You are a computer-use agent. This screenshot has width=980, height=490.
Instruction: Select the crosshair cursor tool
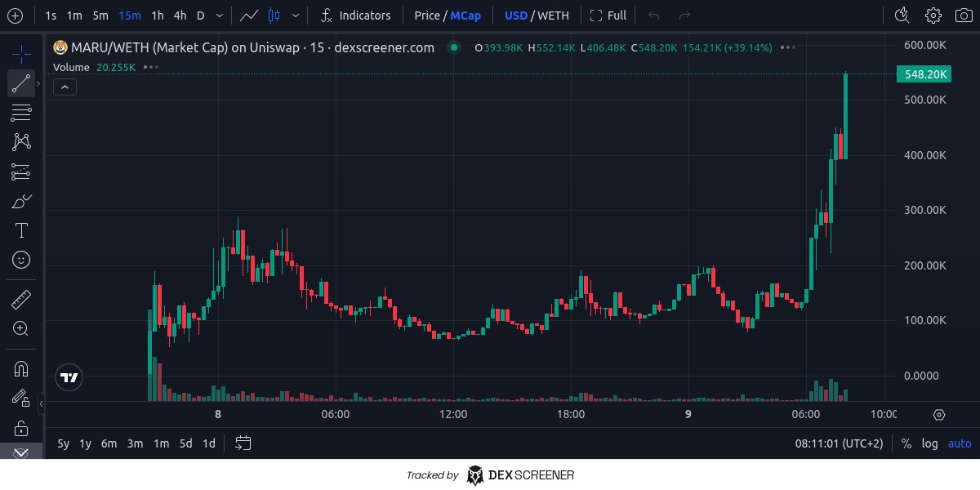(21, 54)
